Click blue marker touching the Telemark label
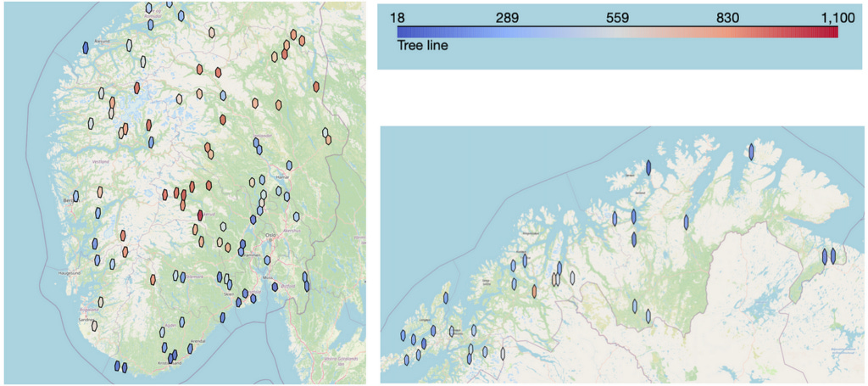This screenshot has width=868, height=386. pyautogui.click(x=183, y=277)
